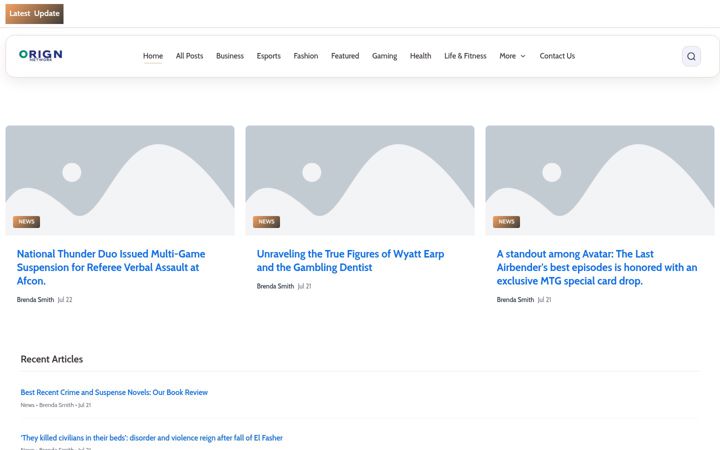Click Brenda Smith under the Thunder Duo article

point(35,300)
